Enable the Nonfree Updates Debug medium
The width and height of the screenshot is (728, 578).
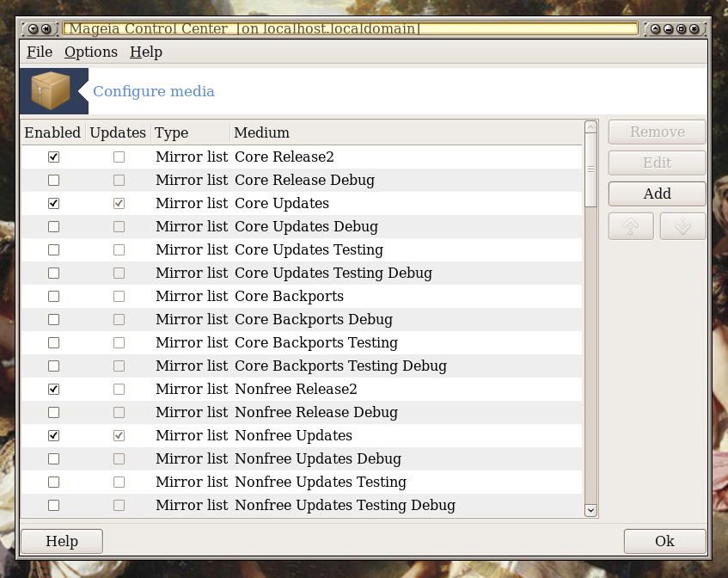point(54,459)
